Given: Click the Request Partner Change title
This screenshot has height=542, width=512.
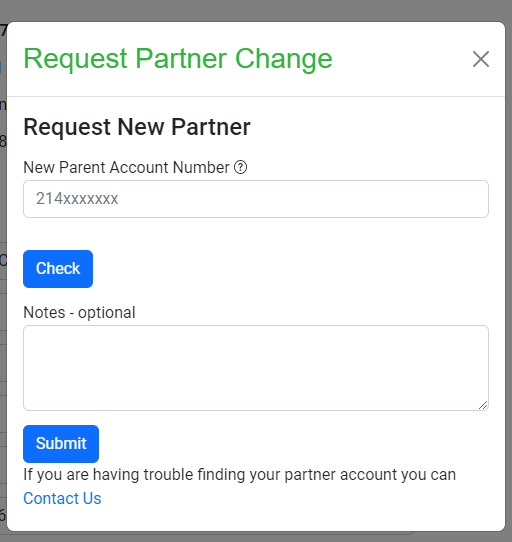Looking at the screenshot, I should [x=178, y=59].
